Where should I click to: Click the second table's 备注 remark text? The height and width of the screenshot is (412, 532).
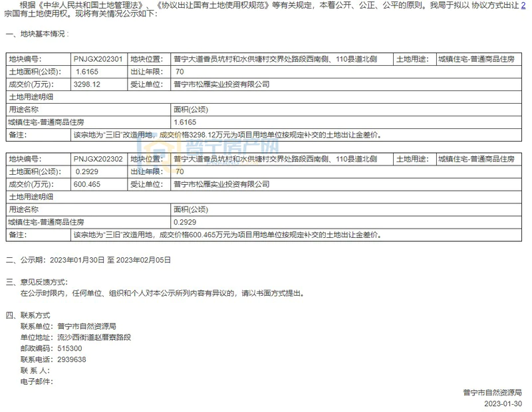(x=226, y=235)
